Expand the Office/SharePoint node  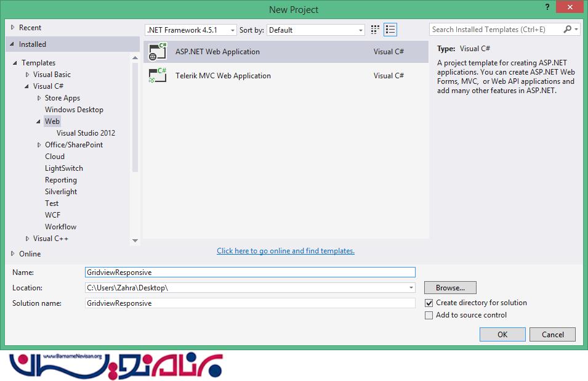39,145
